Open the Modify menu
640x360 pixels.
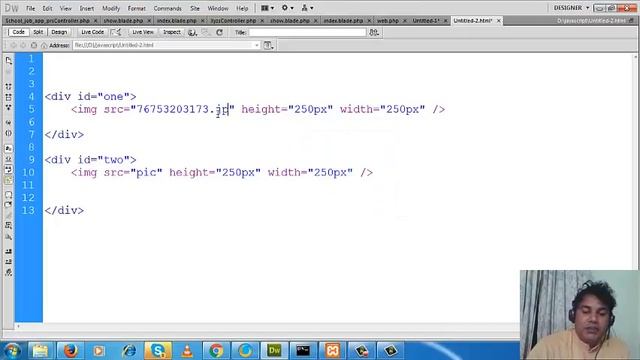click(x=111, y=8)
